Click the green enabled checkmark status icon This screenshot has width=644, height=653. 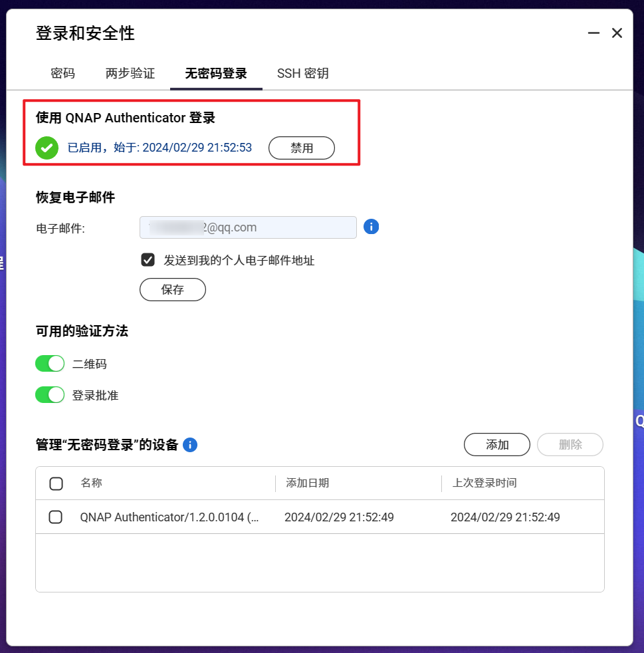(x=47, y=148)
